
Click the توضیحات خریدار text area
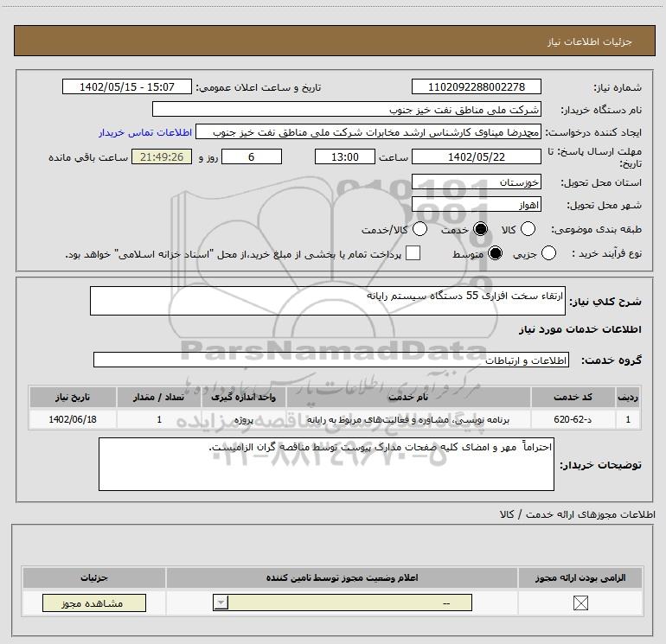tap(326, 464)
